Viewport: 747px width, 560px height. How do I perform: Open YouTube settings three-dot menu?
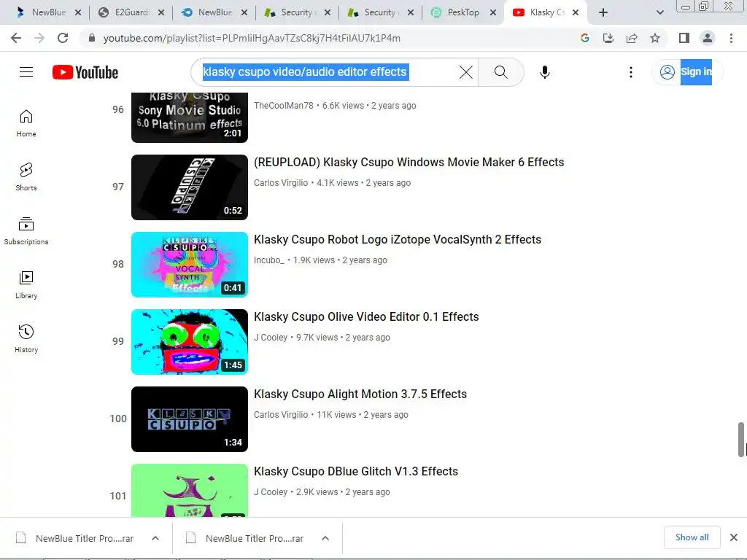click(x=631, y=72)
